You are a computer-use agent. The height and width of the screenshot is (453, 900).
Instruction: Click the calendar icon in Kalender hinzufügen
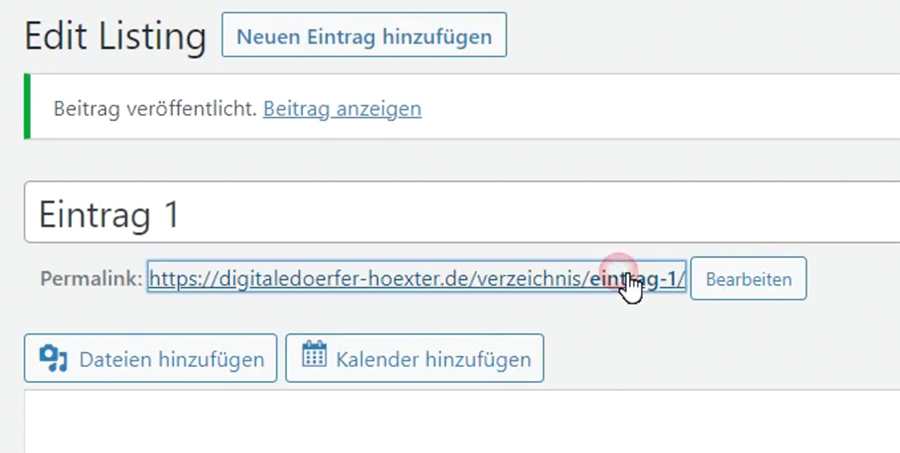[x=314, y=357]
